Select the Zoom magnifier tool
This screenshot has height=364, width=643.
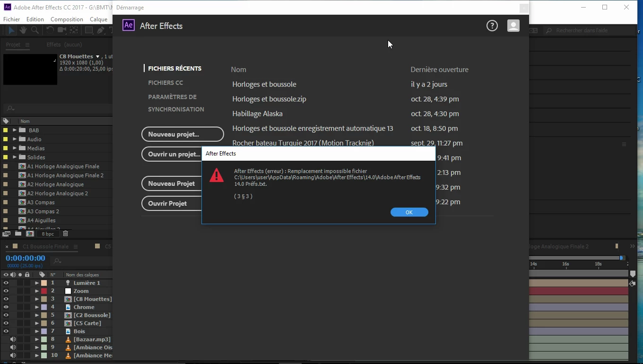click(x=35, y=30)
